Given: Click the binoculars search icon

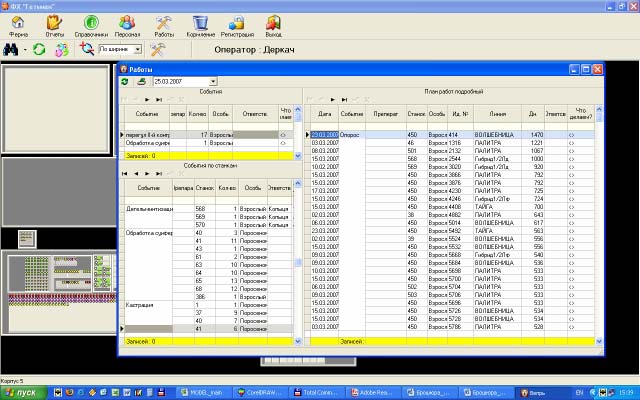Looking at the screenshot, I should [10, 50].
